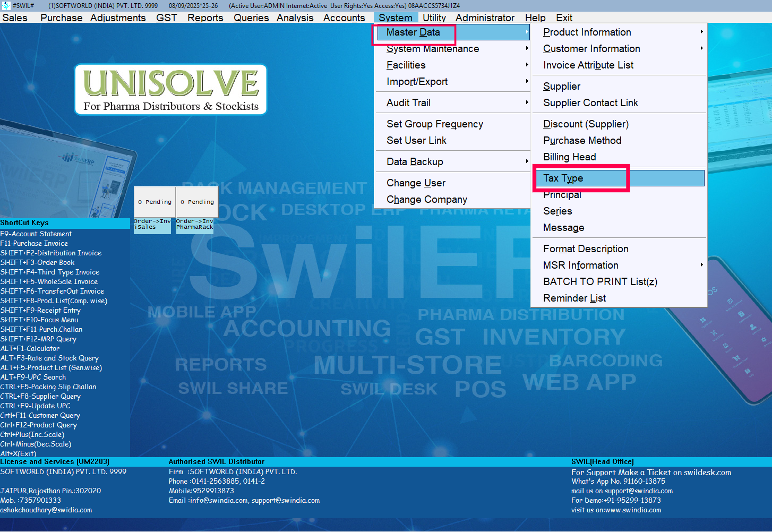Click Ctrl+F12-Product Query shortcut
This screenshot has height=532, width=772.
tap(39, 425)
